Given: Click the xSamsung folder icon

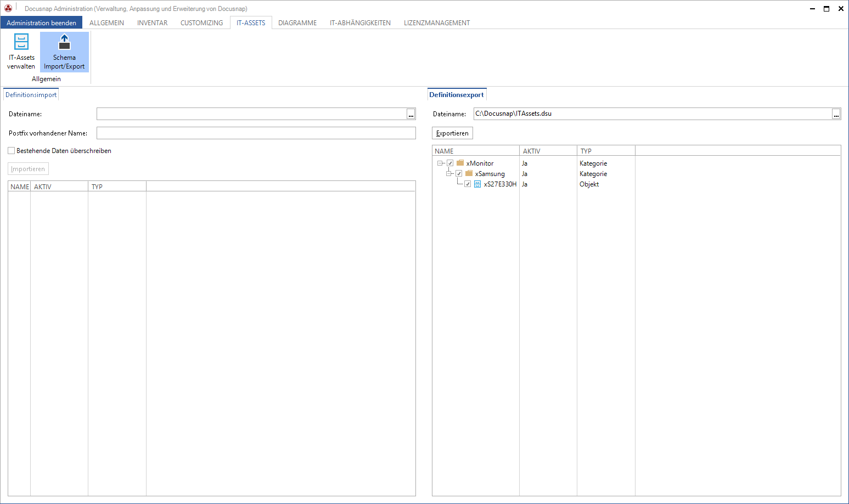Looking at the screenshot, I should click(469, 173).
